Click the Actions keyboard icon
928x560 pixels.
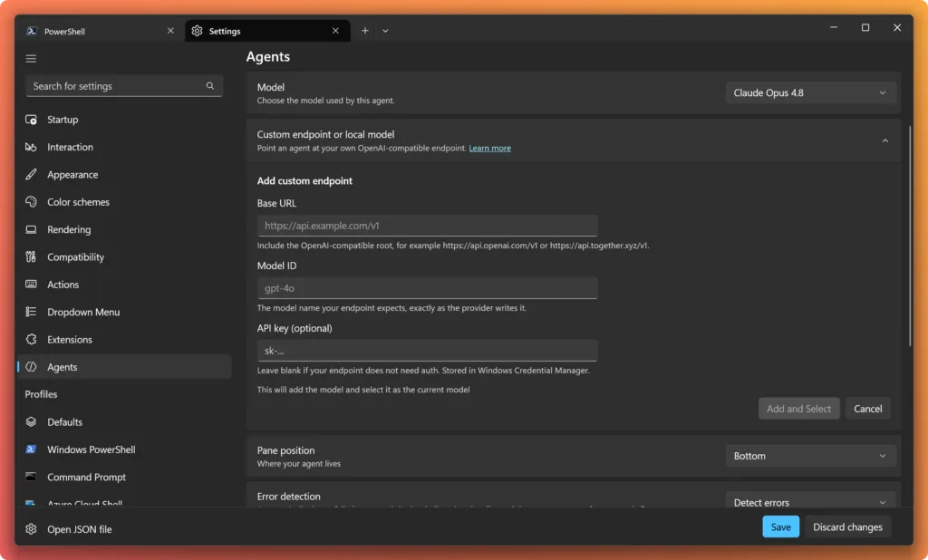pyautogui.click(x=31, y=285)
